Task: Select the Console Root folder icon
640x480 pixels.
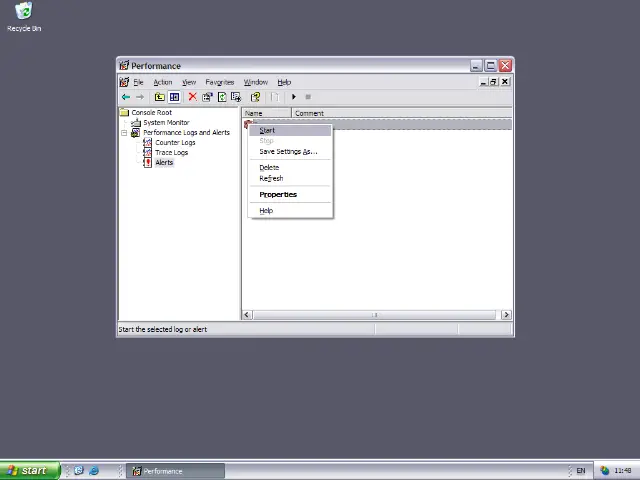Action: (x=124, y=112)
